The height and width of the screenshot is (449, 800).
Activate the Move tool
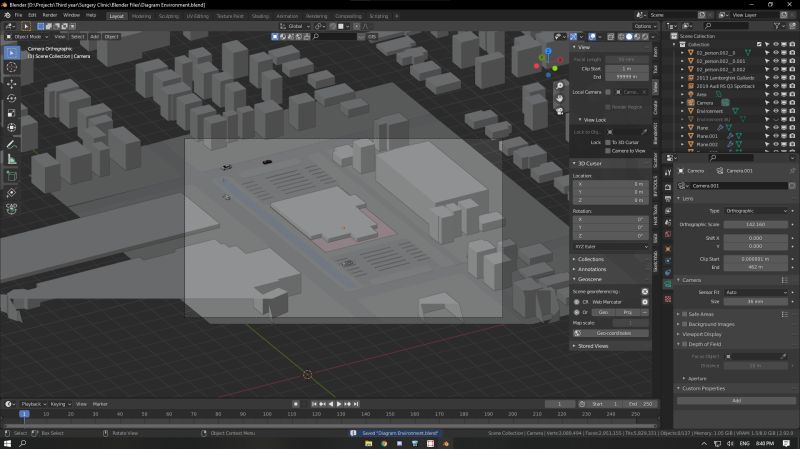point(12,83)
